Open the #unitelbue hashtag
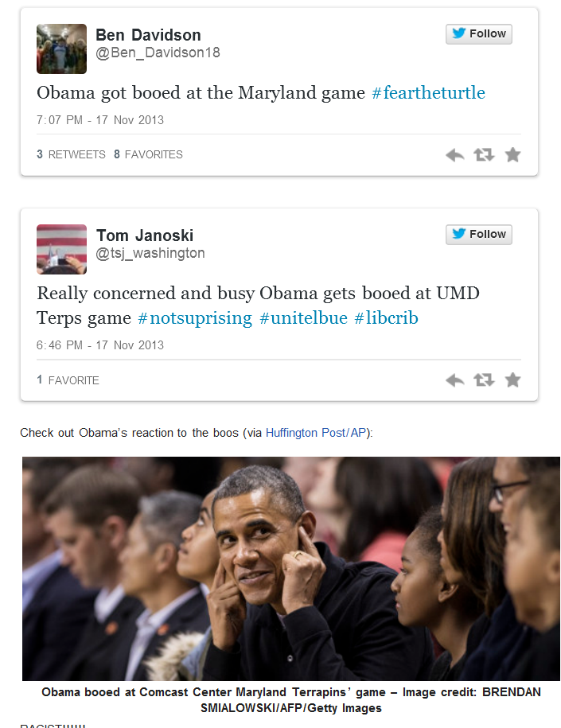The image size is (561, 728). pyautogui.click(x=303, y=318)
